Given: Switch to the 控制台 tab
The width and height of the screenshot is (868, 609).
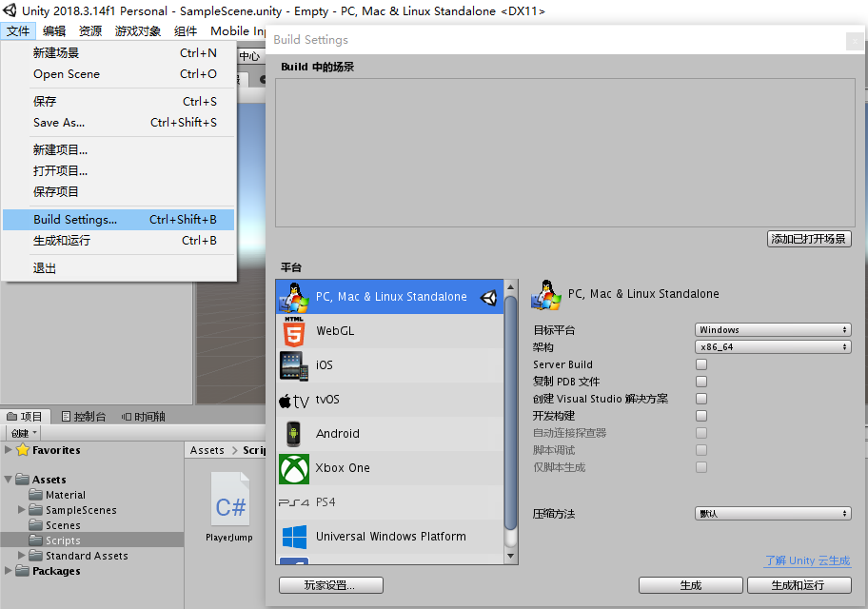Looking at the screenshot, I should click(x=84, y=417).
